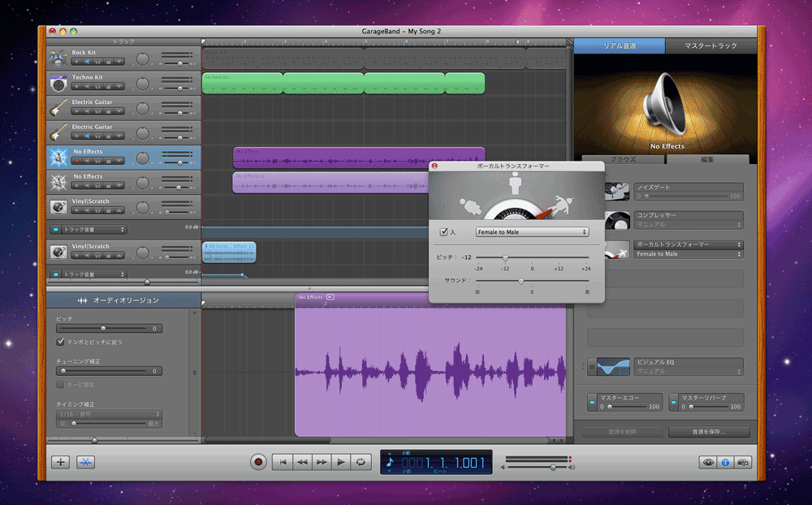Switch to the ブラウズ tab
The image size is (812, 505).
point(622,160)
